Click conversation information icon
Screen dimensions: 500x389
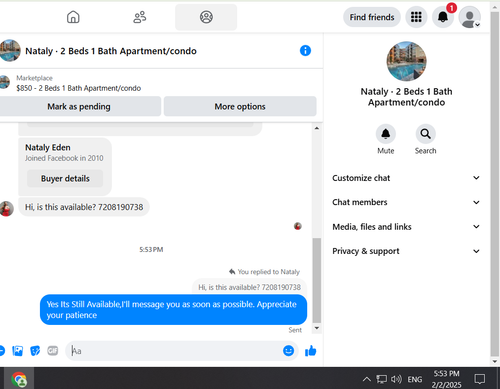(x=305, y=51)
